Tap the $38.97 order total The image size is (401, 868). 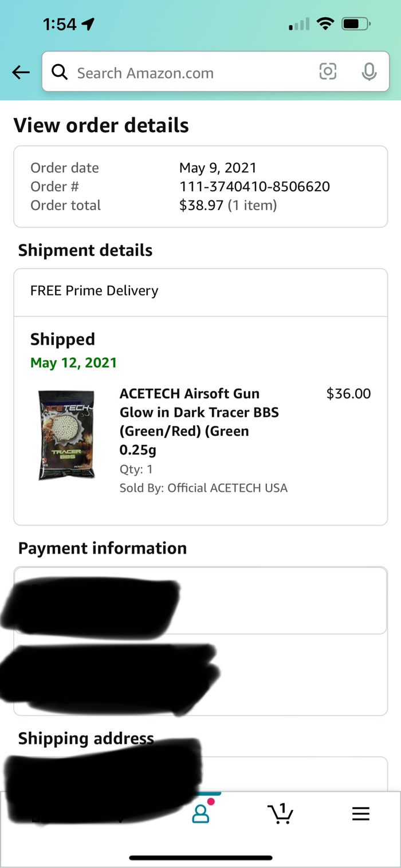coord(201,205)
